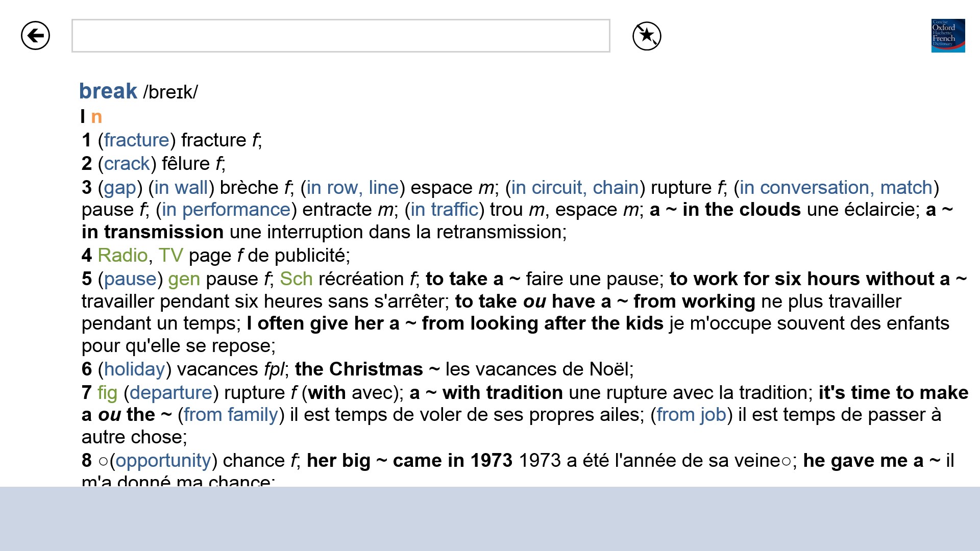Click the 'in circuit, chain' link

point(575,187)
